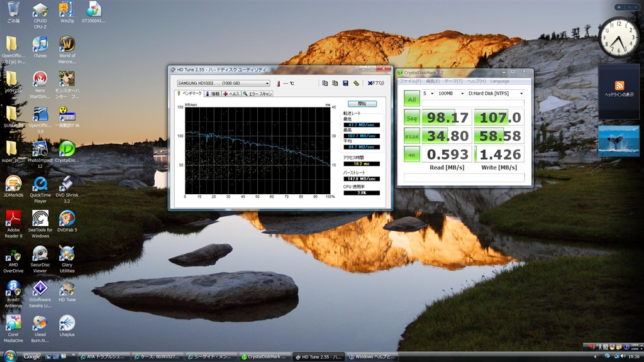
Task: Open the PhotoImpact 12 desktop icon
Action: 40,155
